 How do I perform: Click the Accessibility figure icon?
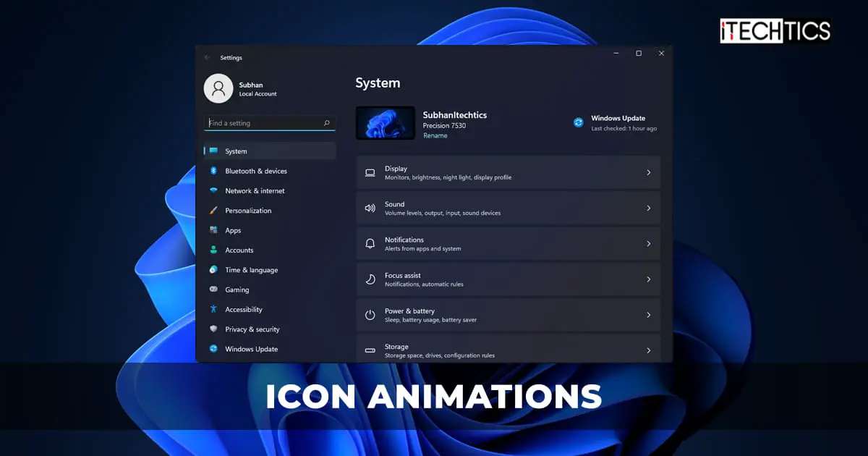click(x=213, y=309)
